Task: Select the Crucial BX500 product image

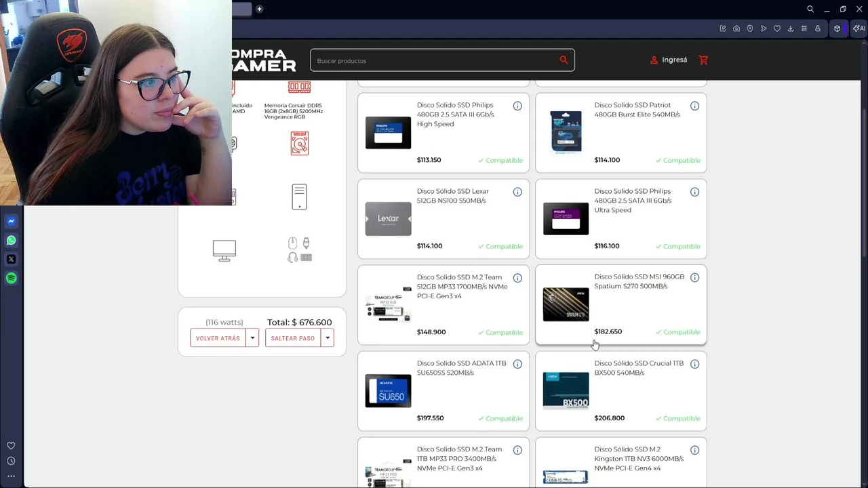Action: pyautogui.click(x=566, y=390)
